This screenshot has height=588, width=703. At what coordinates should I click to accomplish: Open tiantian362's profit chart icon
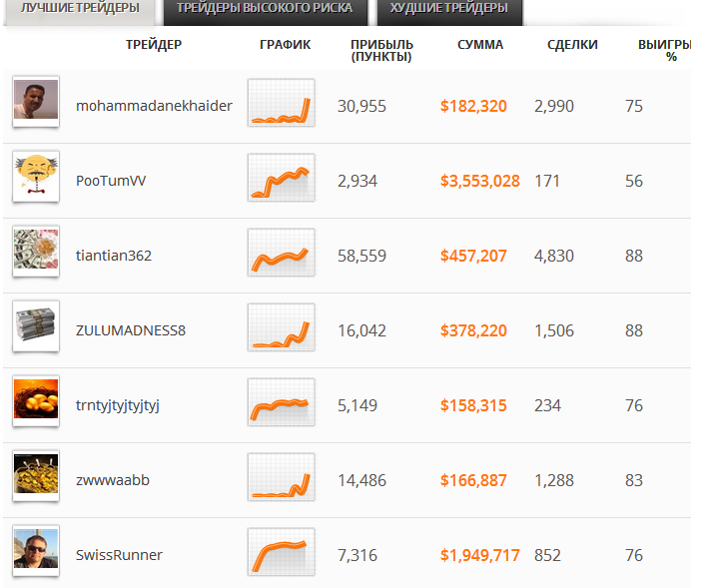point(281,253)
